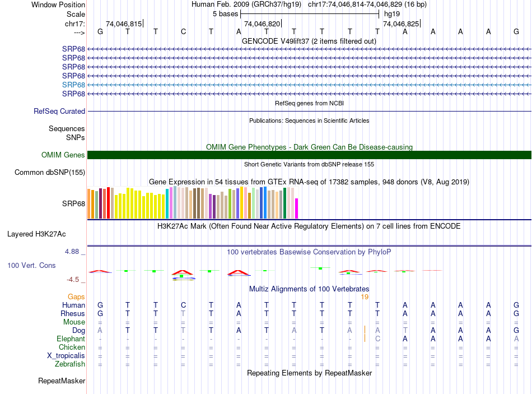Select the chr17: ruler label
The image size is (532, 394).
click(75, 24)
